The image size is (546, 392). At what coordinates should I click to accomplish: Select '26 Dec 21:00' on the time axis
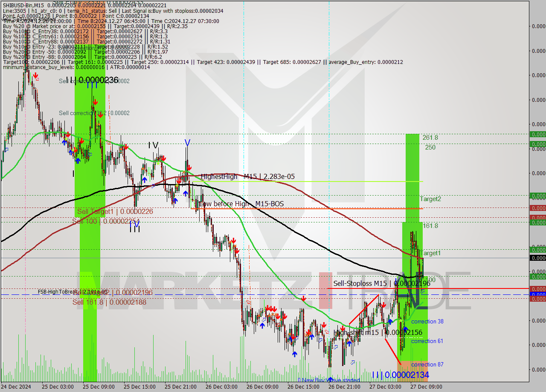pyautogui.click(x=343, y=387)
